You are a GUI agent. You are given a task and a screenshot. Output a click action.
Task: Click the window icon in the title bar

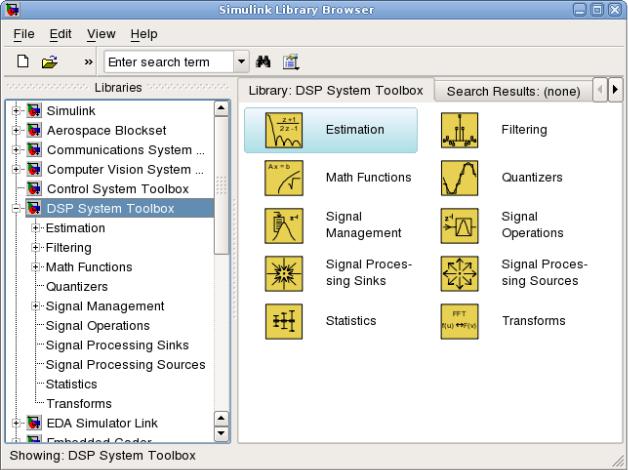pos(12,10)
